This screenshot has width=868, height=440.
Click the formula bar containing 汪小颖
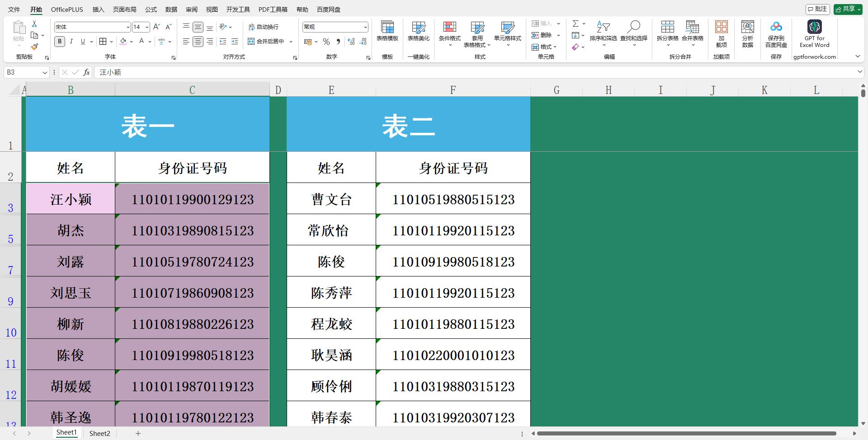(x=475, y=72)
